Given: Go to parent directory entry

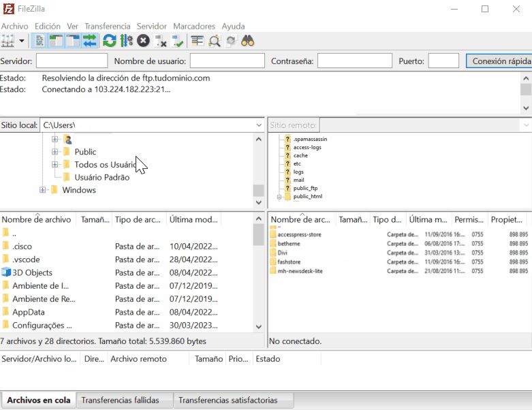Looking at the screenshot, I should click(14, 234).
